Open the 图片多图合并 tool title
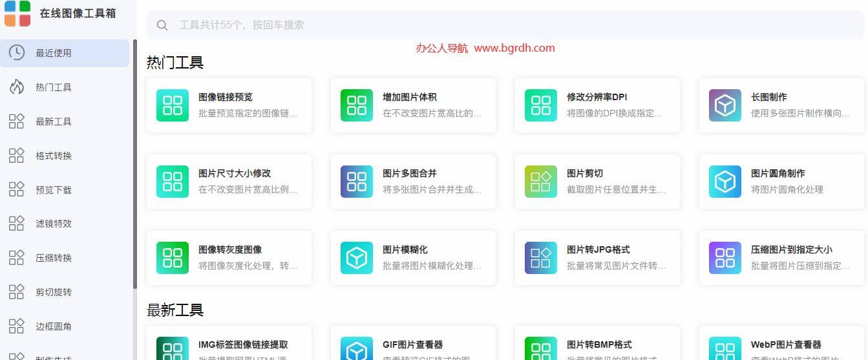 [410, 173]
